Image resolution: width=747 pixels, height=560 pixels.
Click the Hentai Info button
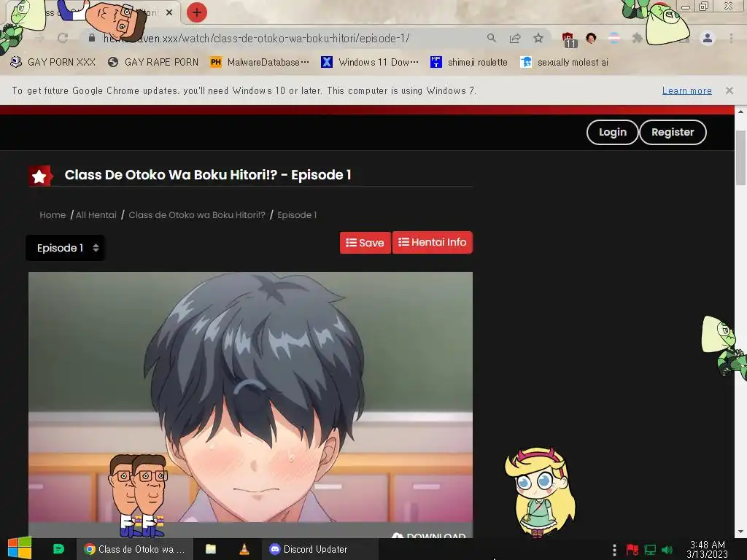point(432,242)
